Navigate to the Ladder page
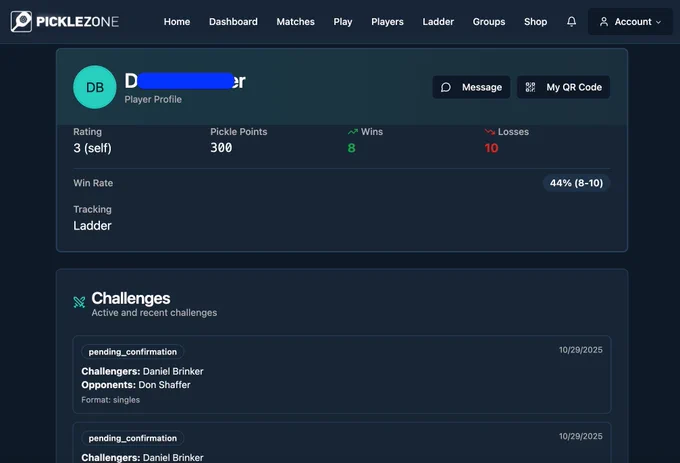680x463 pixels. pos(438,22)
